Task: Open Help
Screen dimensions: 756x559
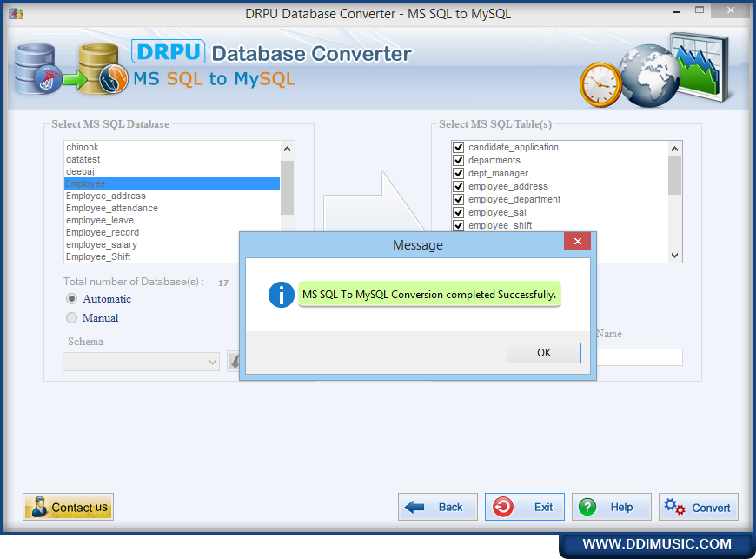Action: click(612, 507)
